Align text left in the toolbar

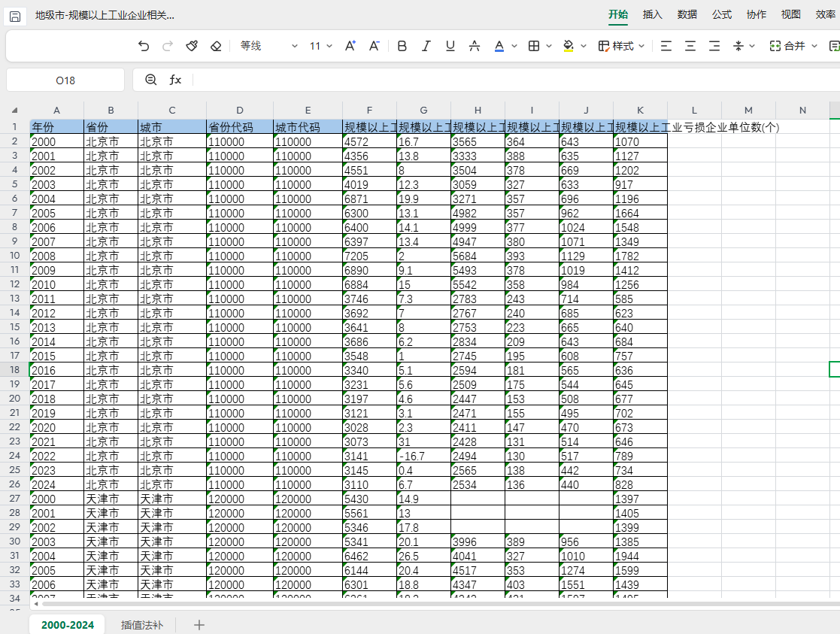pyautogui.click(x=666, y=46)
